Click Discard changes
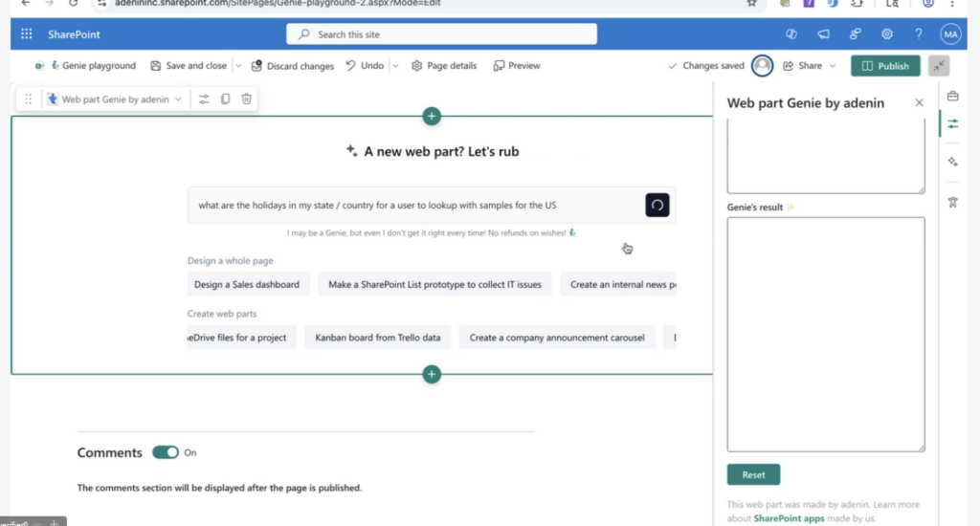Viewport: 980px width, 526px height. [x=293, y=66]
